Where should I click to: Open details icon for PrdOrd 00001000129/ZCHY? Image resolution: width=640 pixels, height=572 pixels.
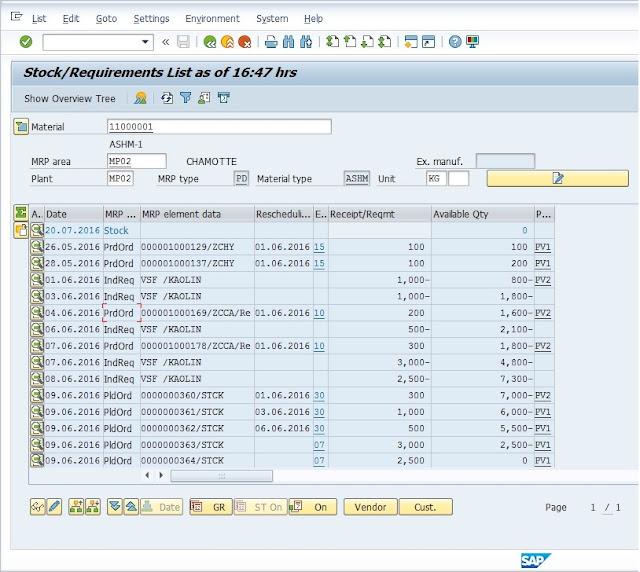point(37,247)
